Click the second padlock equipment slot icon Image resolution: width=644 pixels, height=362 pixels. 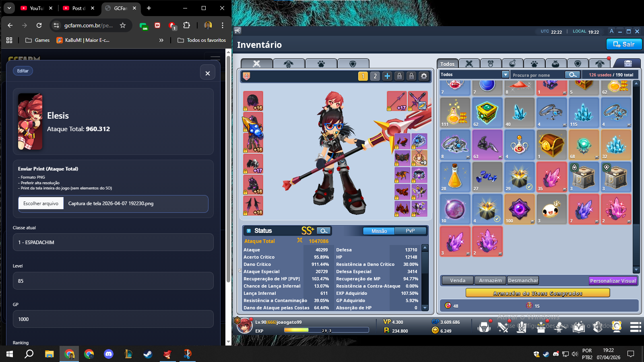click(411, 76)
